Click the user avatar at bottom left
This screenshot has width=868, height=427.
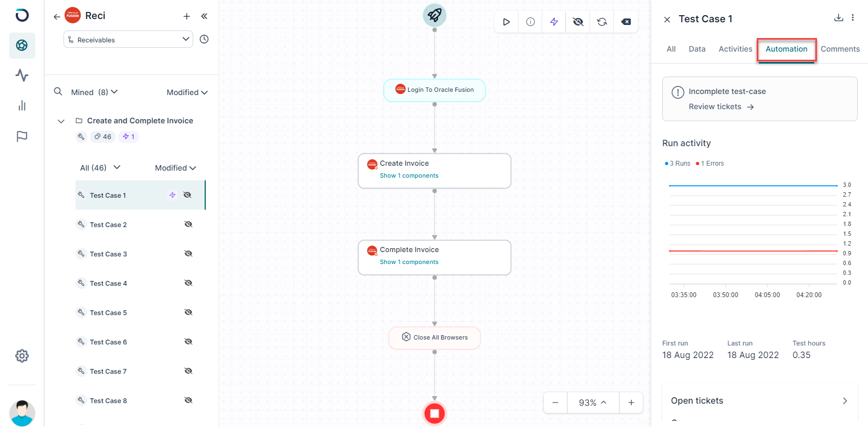point(22,413)
